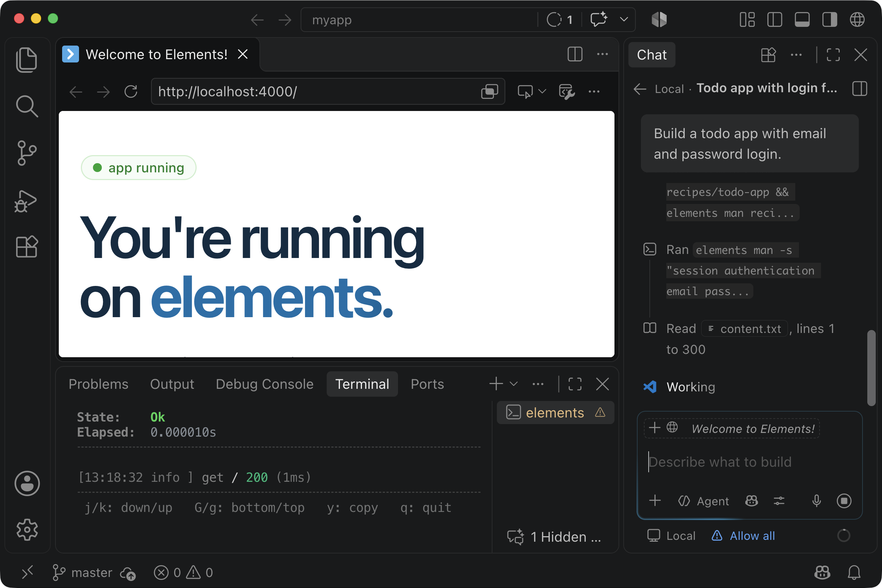This screenshot has height=588, width=882.
Task: Switch to the Ports tab
Action: 427,384
